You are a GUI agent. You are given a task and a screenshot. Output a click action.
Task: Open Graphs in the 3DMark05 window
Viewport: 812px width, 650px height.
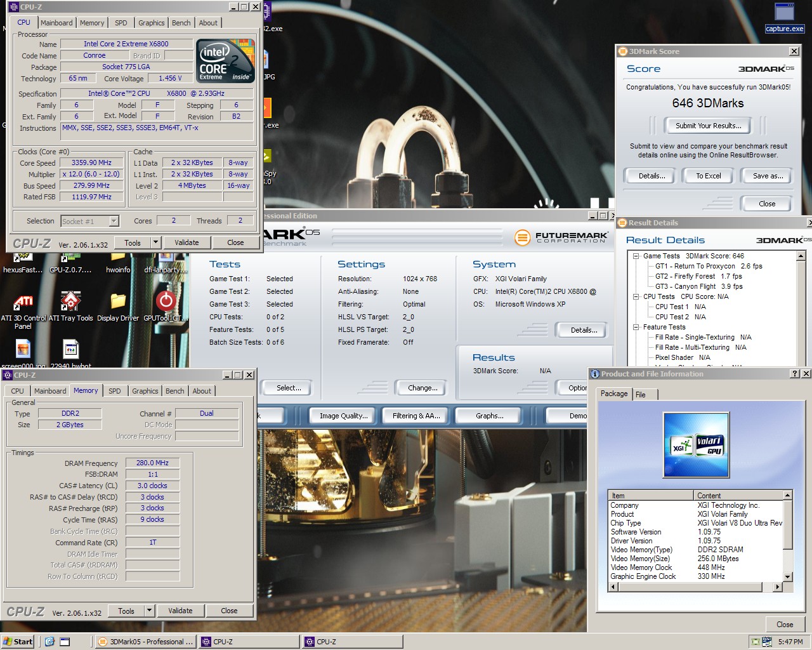pyautogui.click(x=489, y=416)
